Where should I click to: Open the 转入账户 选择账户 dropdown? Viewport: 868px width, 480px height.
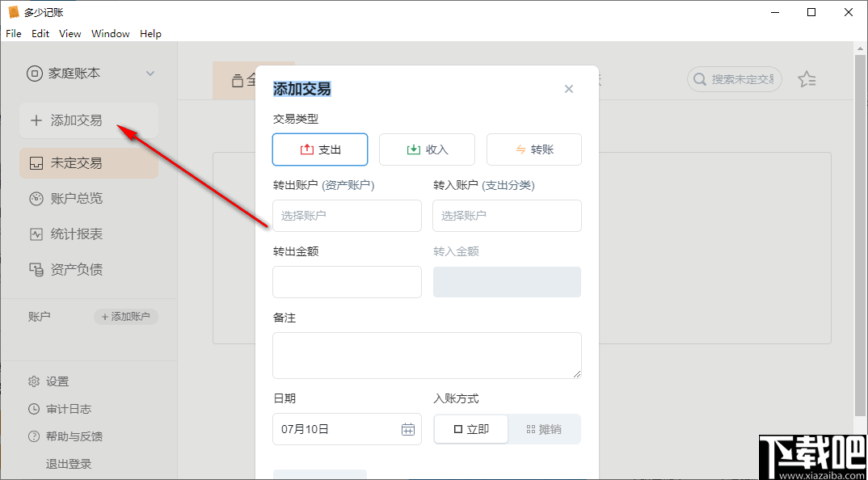point(507,216)
